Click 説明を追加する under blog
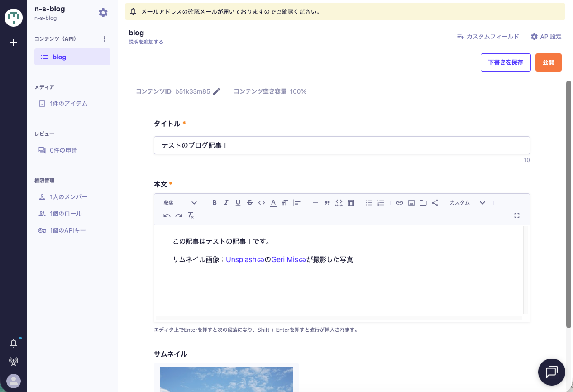The image size is (573, 392). pyautogui.click(x=146, y=42)
